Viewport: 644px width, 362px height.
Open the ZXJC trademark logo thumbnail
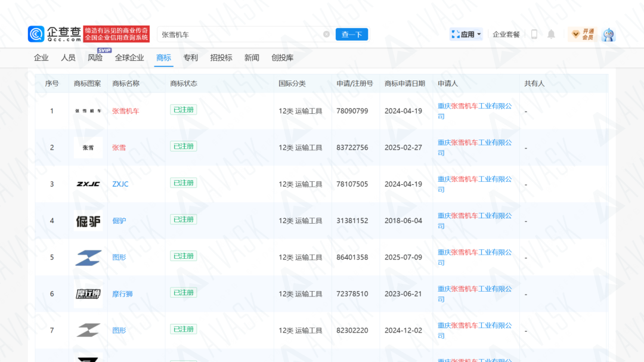pos(88,184)
